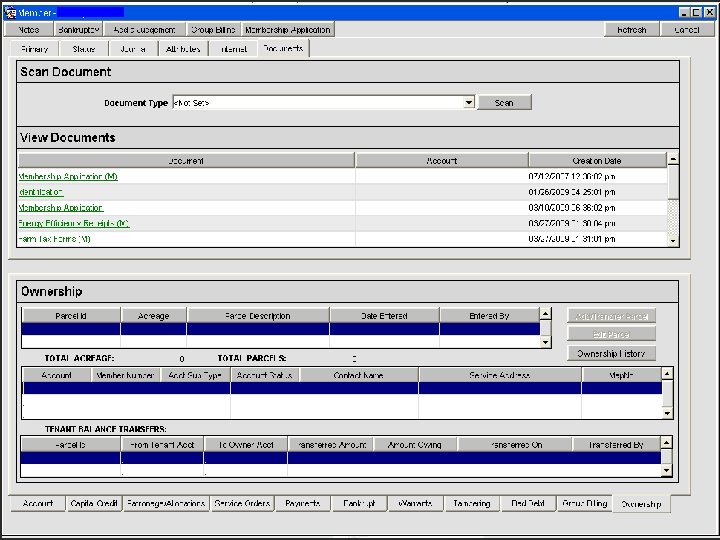Click the tenant transfers scroll down arrow
Viewport: 720px width, 540px height.
[666, 471]
